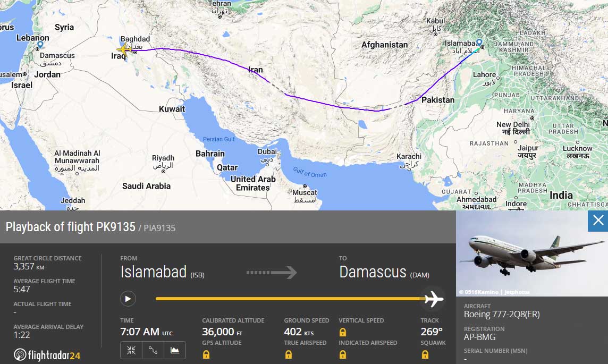
Task: Click the Flightradar24 logo
Action: point(47,355)
